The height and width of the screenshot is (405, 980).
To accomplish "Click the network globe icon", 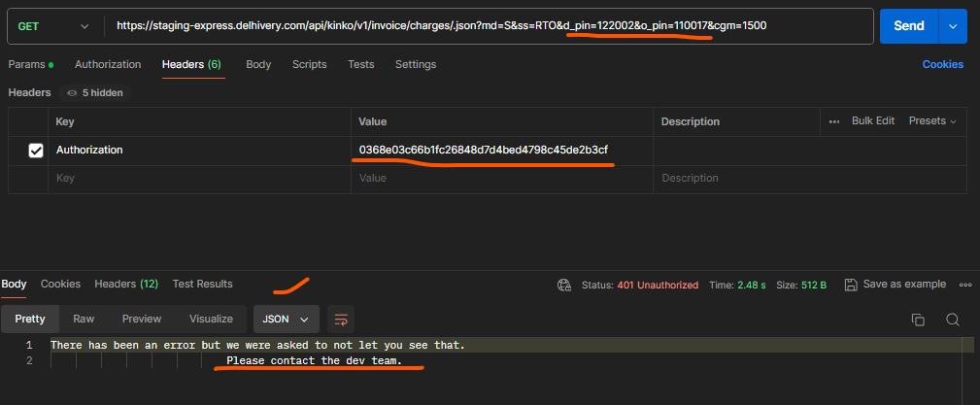I will [x=563, y=285].
